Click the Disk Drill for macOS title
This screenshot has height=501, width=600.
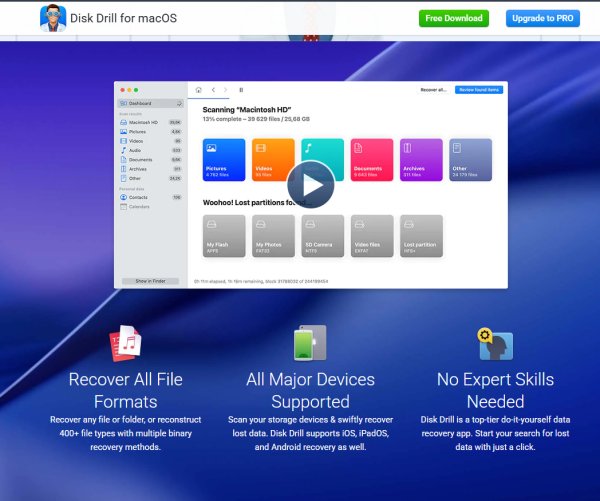pos(123,18)
